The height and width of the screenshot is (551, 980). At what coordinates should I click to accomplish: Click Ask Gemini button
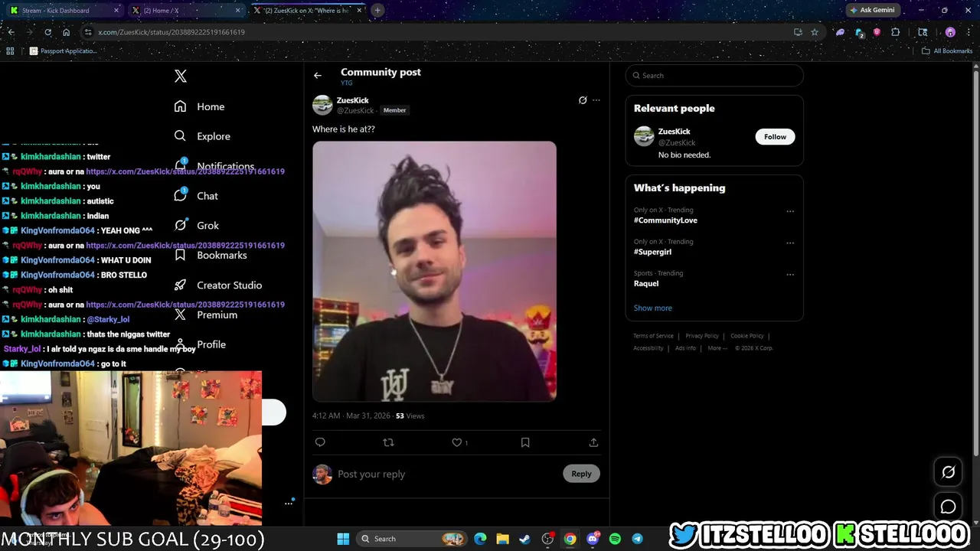(x=871, y=10)
